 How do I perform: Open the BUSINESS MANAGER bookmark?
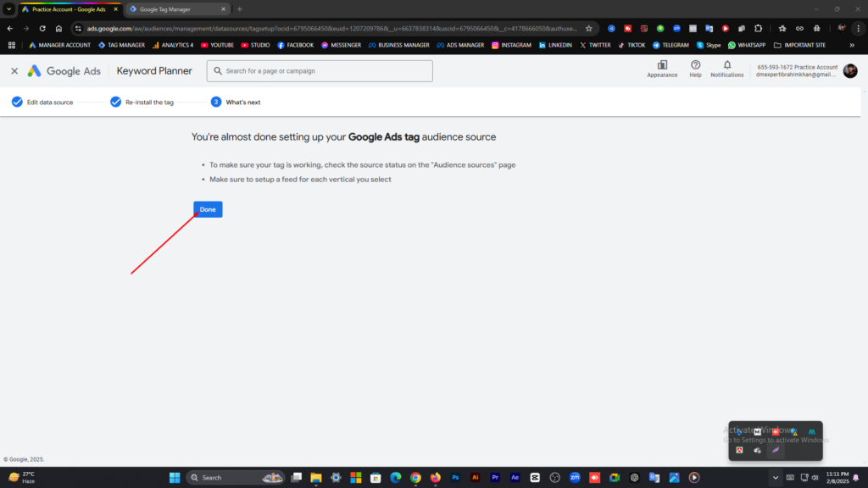[x=398, y=46]
